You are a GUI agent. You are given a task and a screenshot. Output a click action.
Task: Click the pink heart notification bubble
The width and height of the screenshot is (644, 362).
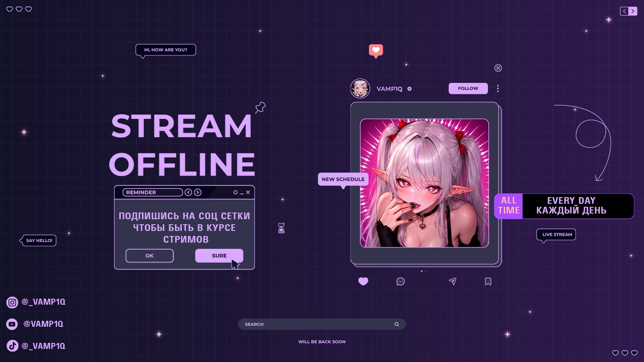(x=376, y=51)
